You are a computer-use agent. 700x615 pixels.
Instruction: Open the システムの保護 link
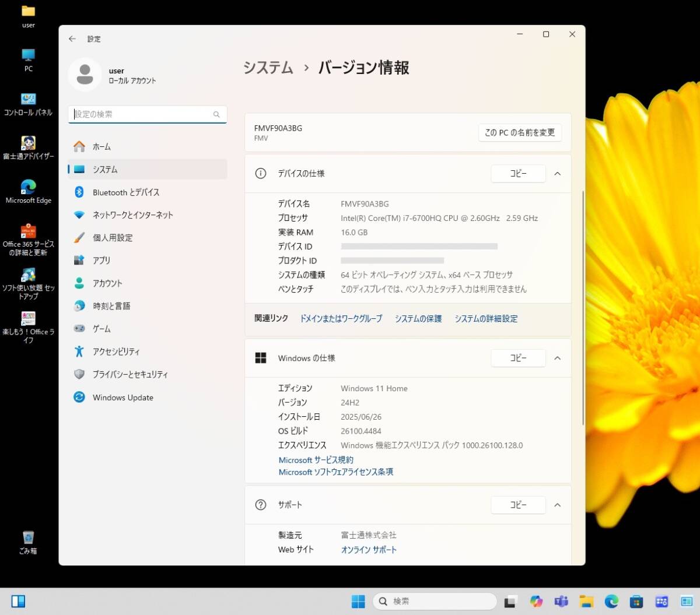coord(418,318)
